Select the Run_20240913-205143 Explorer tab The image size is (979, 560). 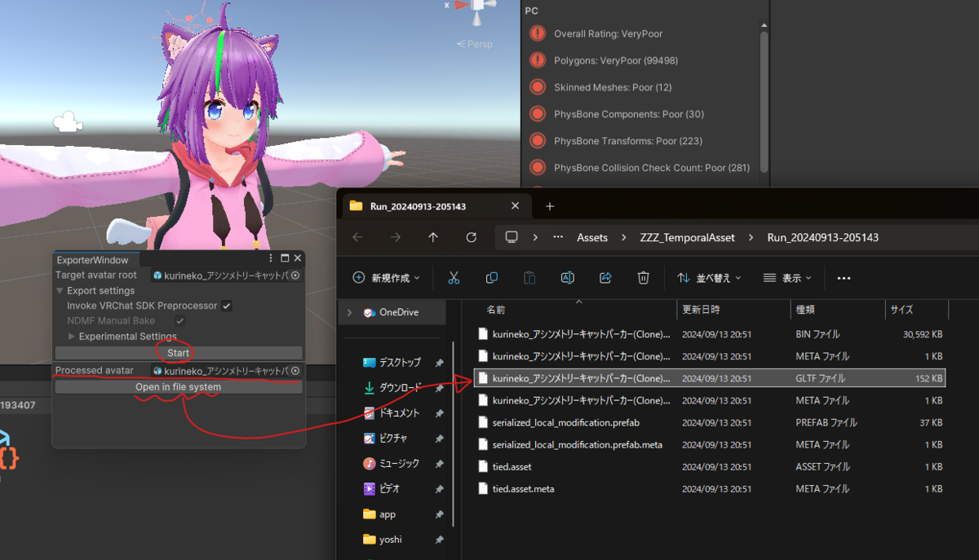pyautogui.click(x=436, y=206)
